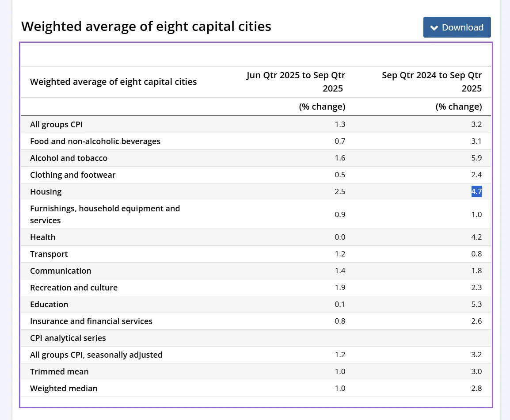
Task: Click the 'Clothing and footwear' row label
Action: pos(72,175)
